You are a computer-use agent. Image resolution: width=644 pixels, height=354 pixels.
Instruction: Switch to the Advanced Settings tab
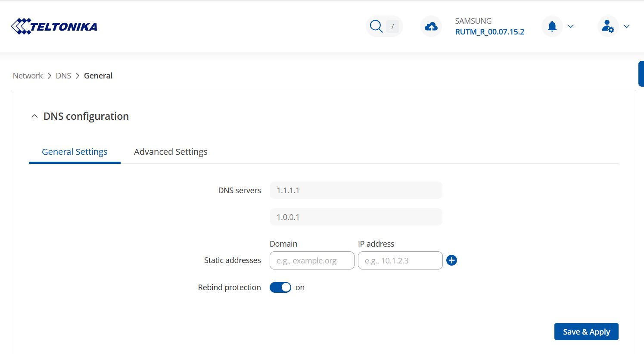171,152
